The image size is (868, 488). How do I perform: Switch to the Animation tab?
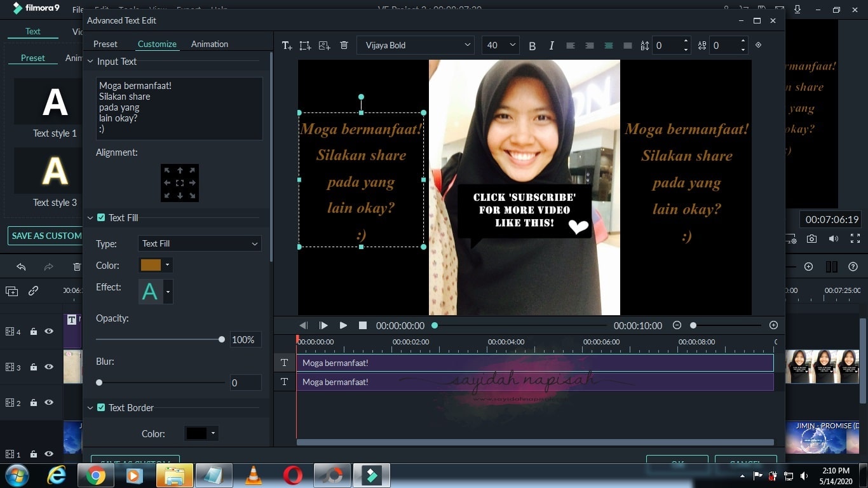209,44
